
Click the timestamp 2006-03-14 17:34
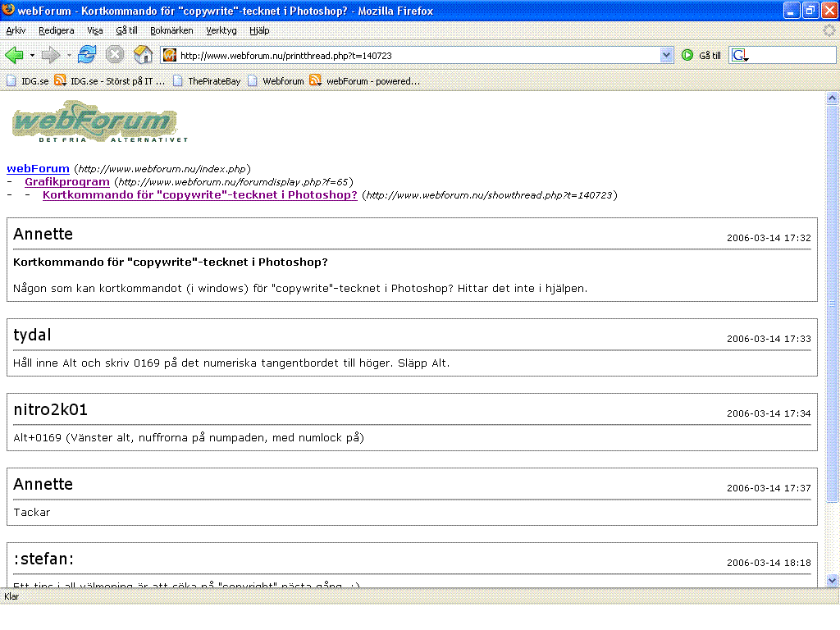769,413
